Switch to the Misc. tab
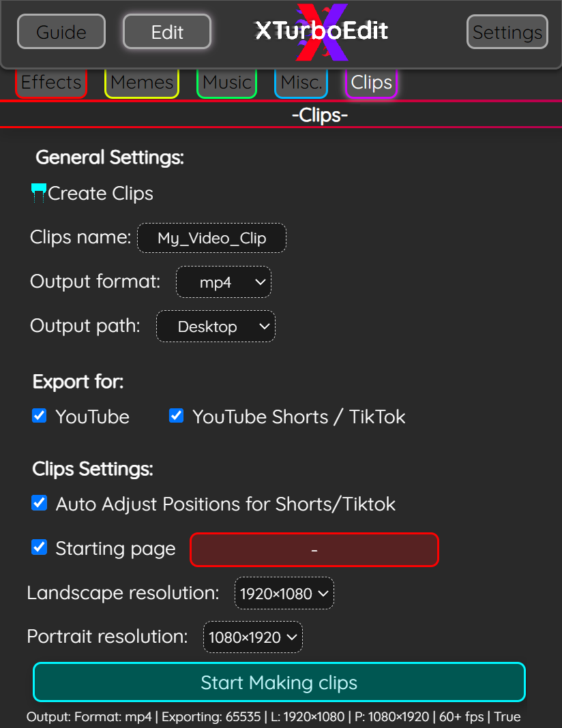Viewport: 562px width, 728px height. [x=301, y=82]
